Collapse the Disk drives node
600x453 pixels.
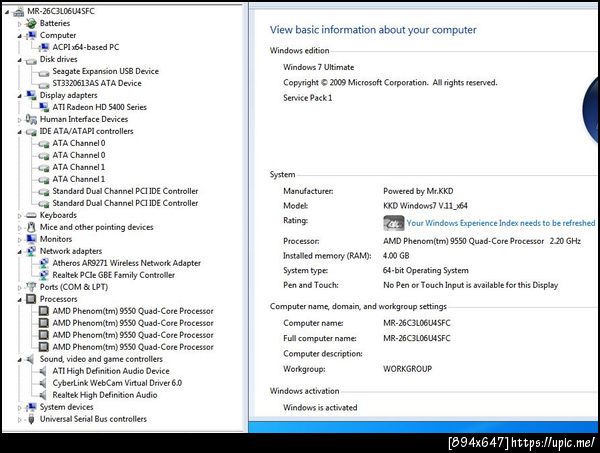(20, 60)
